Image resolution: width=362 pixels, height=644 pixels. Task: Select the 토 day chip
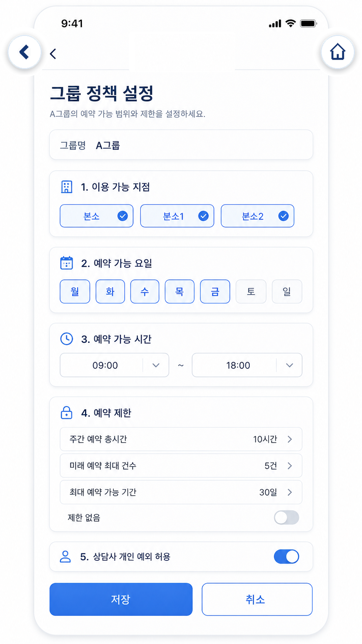[x=251, y=292]
